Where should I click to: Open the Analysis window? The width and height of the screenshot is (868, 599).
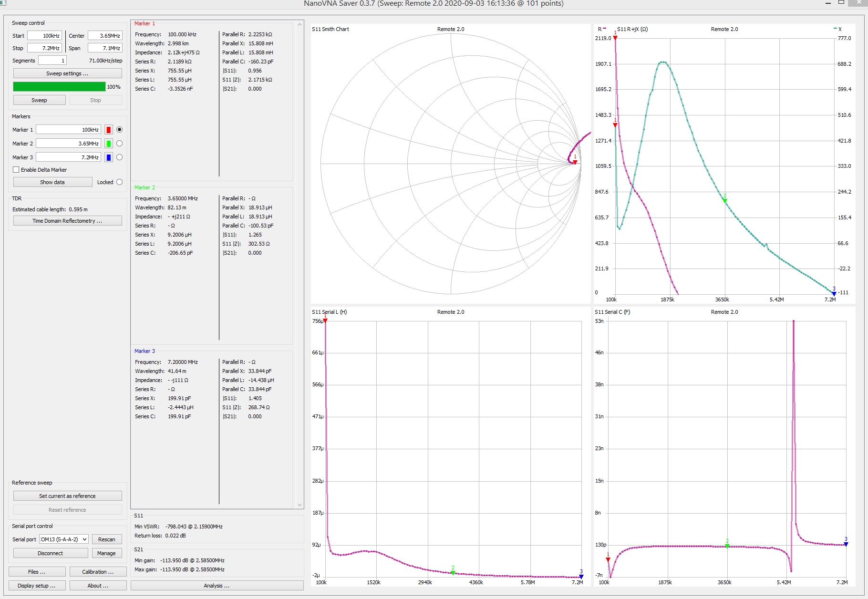click(x=217, y=586)
